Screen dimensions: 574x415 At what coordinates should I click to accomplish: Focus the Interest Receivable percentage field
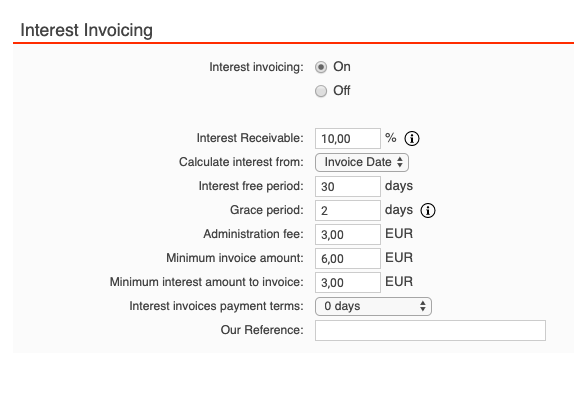pos(348,139)
